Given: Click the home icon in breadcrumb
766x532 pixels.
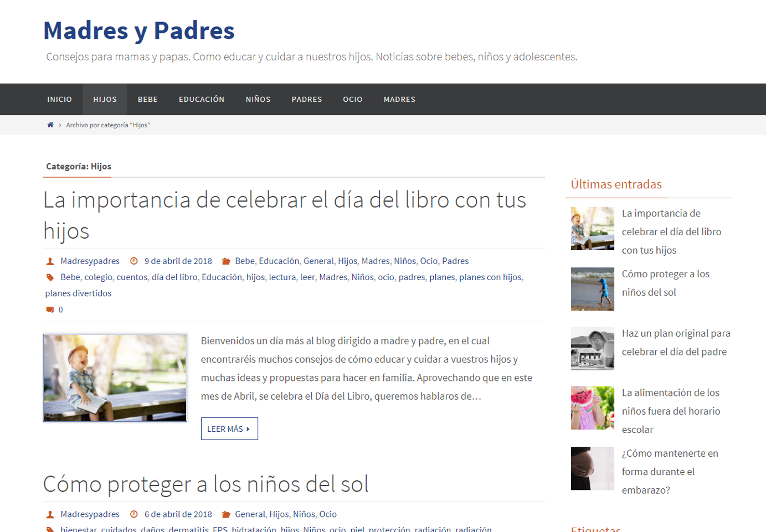Looking at the screenshot, I should pyautogui.click(x=50, y=125).
